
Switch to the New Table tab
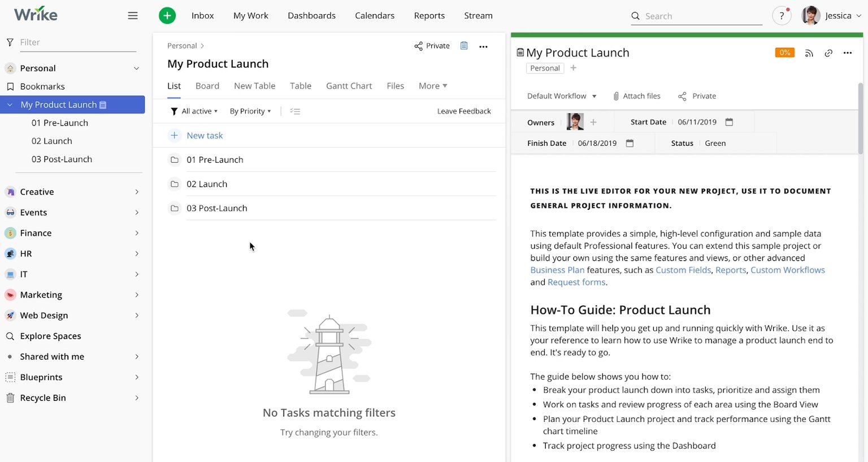coord(255,86)
